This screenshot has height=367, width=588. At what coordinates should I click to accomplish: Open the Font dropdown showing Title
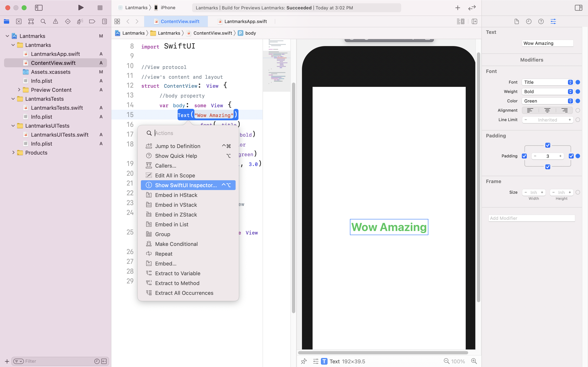click(547, 82)
